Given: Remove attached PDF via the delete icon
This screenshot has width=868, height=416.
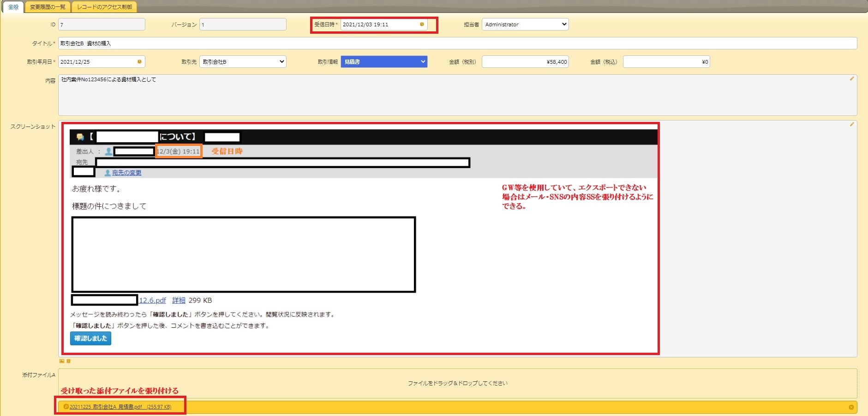Looking at the screenshot, I should [851, 407].
